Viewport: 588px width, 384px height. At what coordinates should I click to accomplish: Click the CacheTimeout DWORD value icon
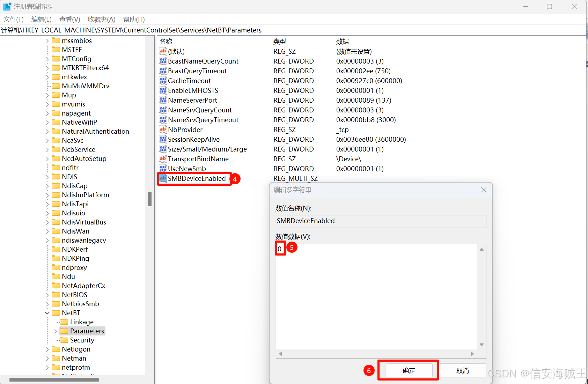pos(163,81)
